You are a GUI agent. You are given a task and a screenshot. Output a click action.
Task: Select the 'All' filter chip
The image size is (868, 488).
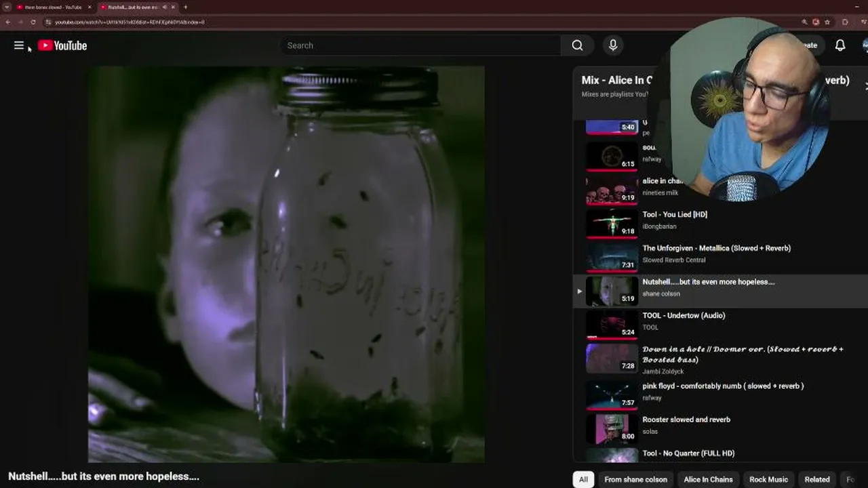(583, 479)
